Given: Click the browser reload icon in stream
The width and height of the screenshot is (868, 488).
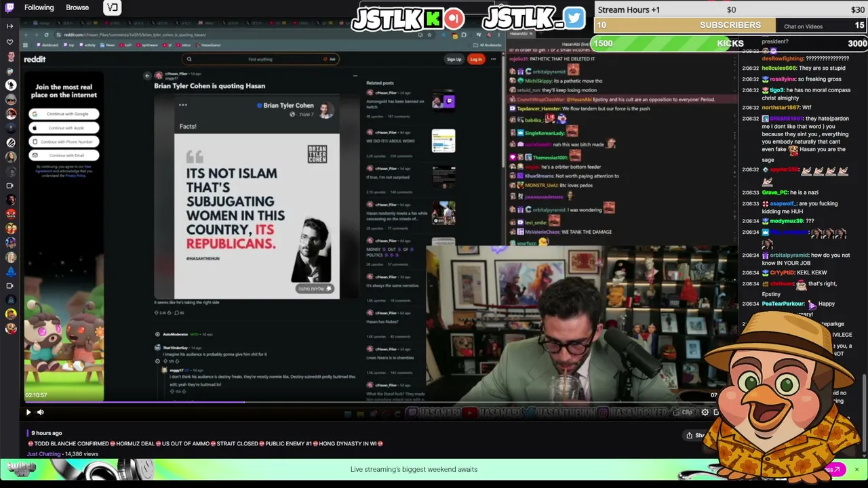Looking at the screenshot, I should pyautogui.click(x=46, y=35).
